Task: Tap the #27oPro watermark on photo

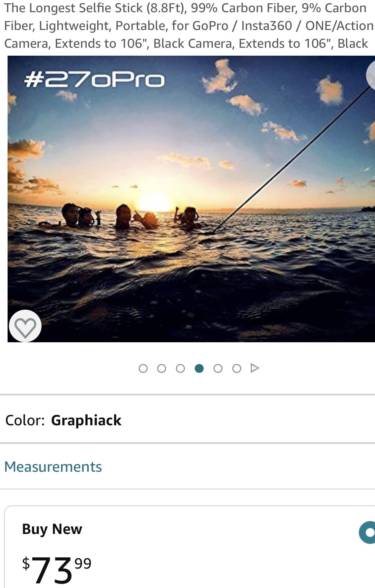Action: [94, 80]
